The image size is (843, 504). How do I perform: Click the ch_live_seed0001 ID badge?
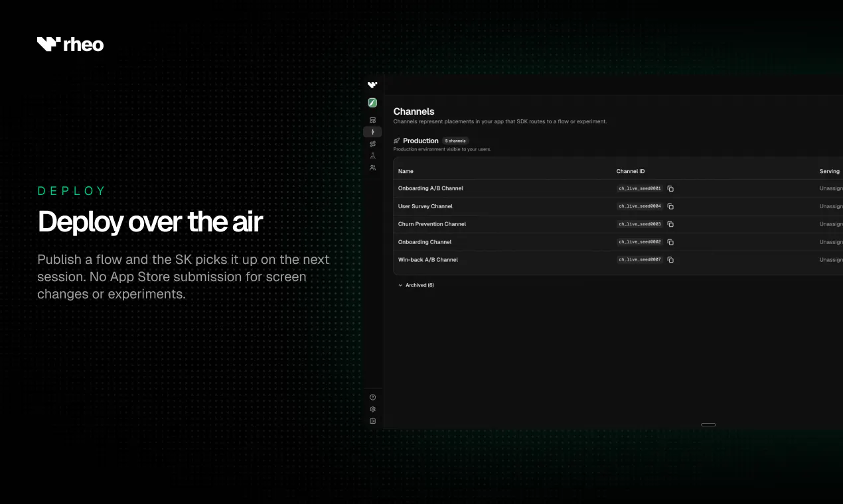(x=640, y=188)
